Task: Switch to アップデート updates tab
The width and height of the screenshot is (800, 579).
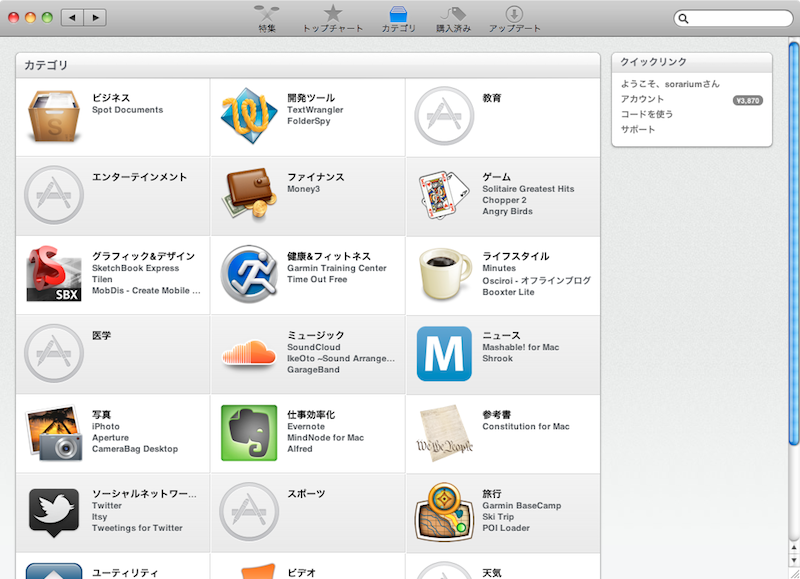Action: click(514, 19)
